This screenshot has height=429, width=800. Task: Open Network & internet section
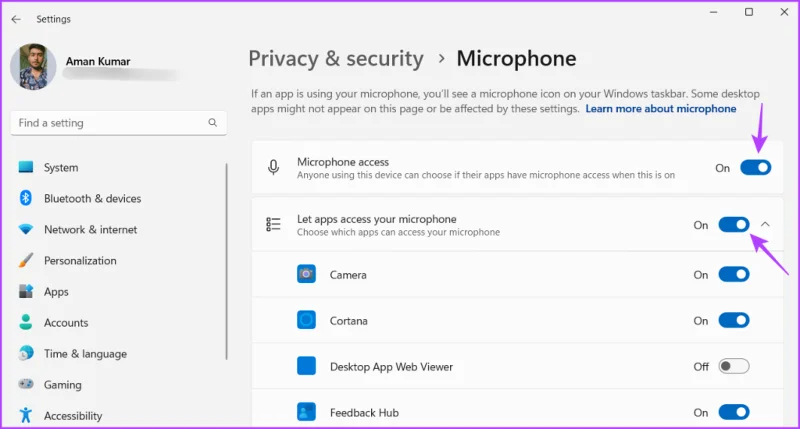point(90,230)
